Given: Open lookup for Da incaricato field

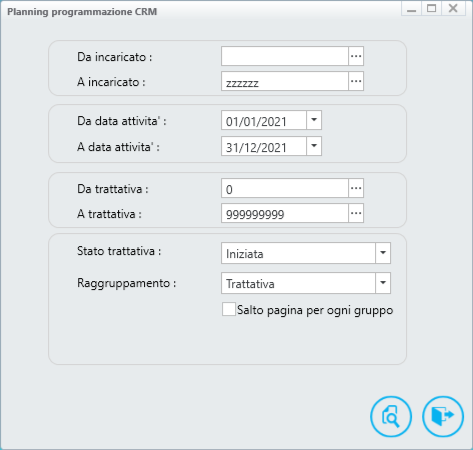Looking at the screenshot, I should click(356, 56).
